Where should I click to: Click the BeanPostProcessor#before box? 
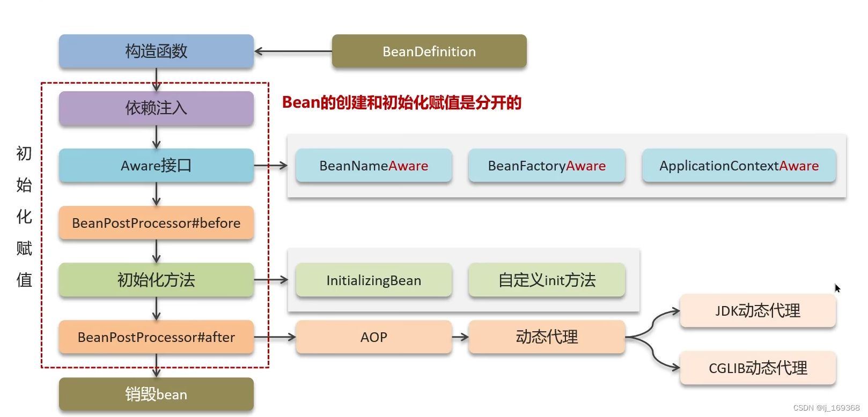tap(156, 223)
